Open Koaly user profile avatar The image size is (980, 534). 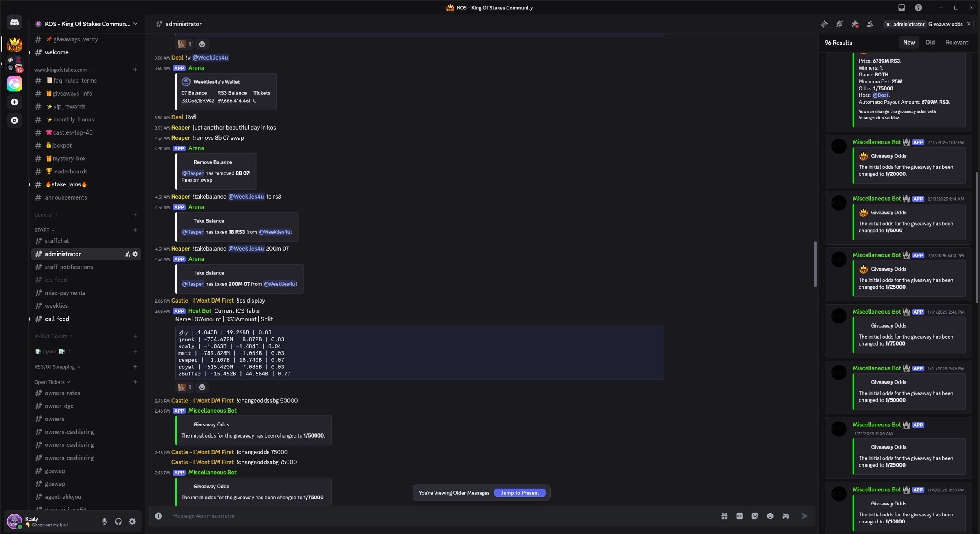(14, 521)
